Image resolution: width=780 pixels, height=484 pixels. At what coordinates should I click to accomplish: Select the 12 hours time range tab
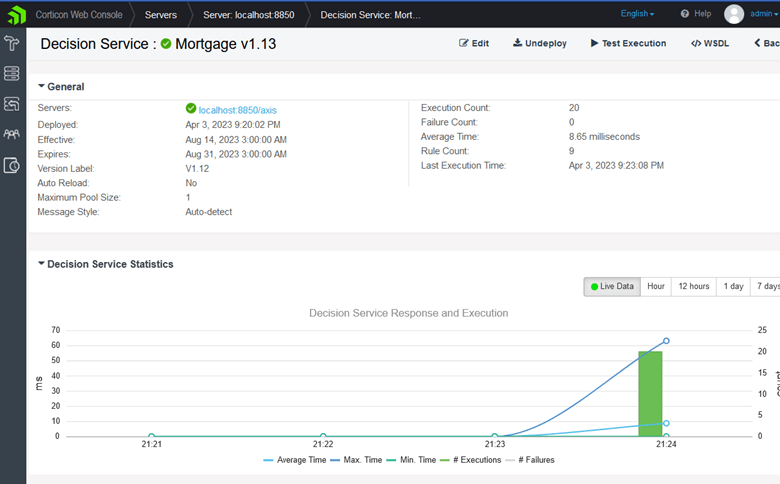(x=693, y=287)
